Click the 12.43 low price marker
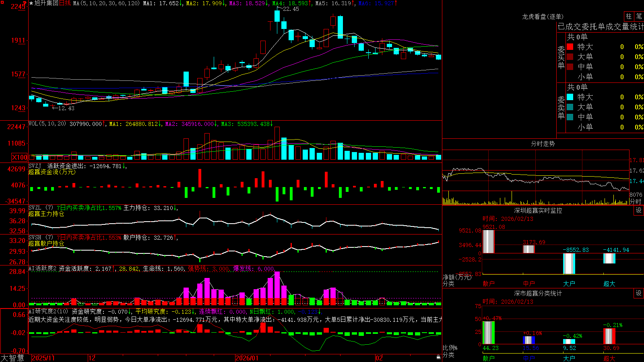 pyautogui.click(x=66, y=108)
